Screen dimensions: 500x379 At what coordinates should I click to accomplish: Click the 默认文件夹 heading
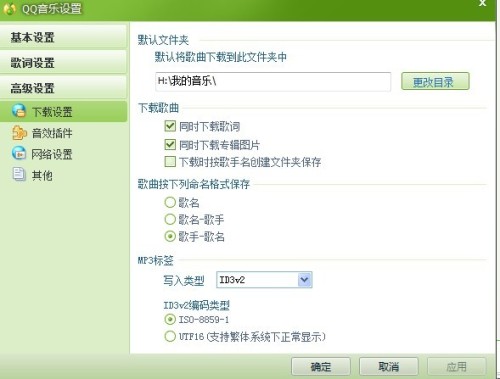(x=163, y=40)
